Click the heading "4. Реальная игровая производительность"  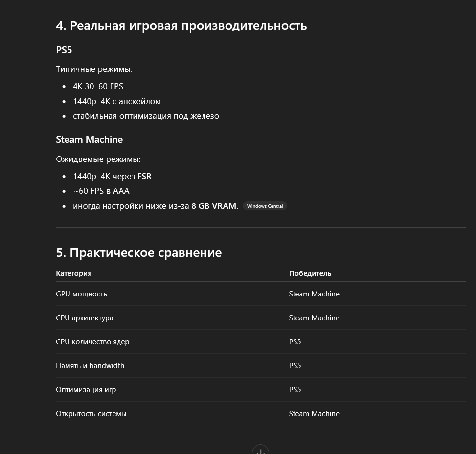pyautogui.click(x=181, y=26)
